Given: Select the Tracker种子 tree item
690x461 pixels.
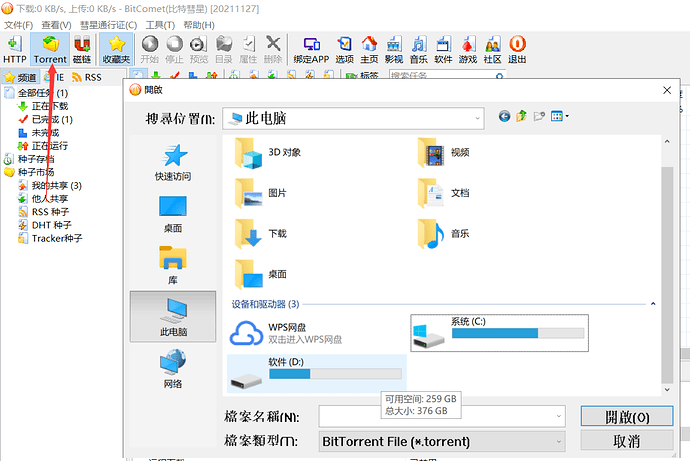Looking at the screenshot, I should click(50, 238).
